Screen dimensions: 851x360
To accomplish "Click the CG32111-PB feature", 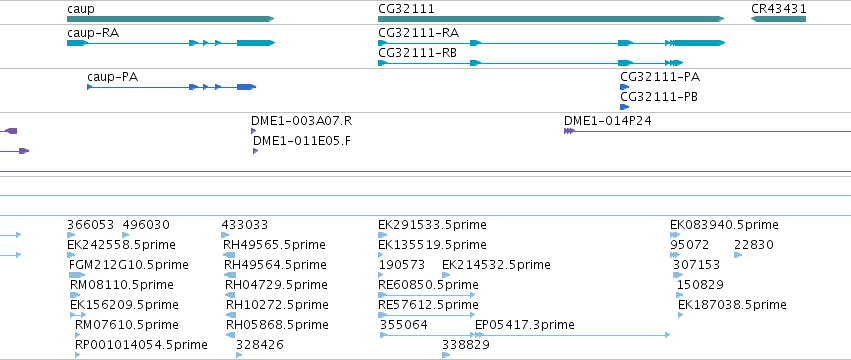I will (625, 107).
